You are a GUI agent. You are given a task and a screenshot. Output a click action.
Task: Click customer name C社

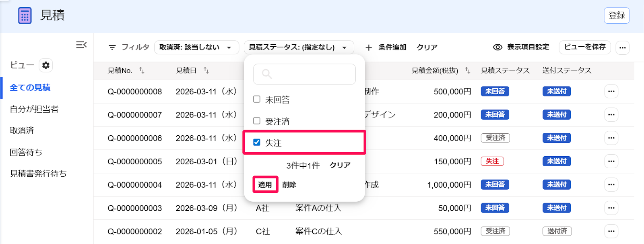click(262, 232)
